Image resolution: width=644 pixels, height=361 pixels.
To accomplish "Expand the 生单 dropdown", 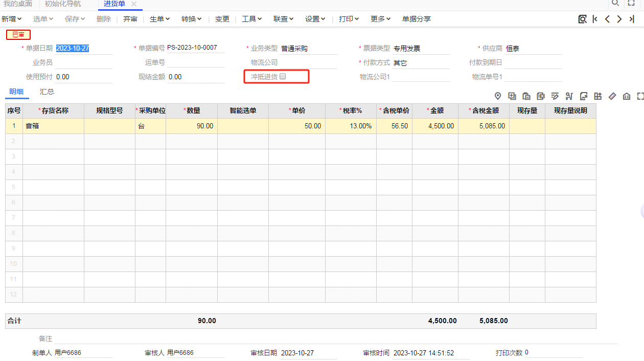I will click(160, 19).
